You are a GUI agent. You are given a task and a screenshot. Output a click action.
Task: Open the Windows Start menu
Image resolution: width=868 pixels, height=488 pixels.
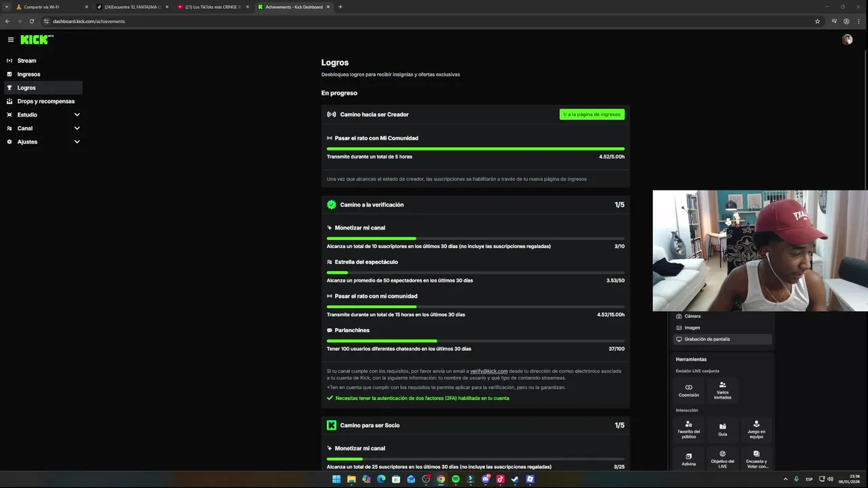point(336,479)
